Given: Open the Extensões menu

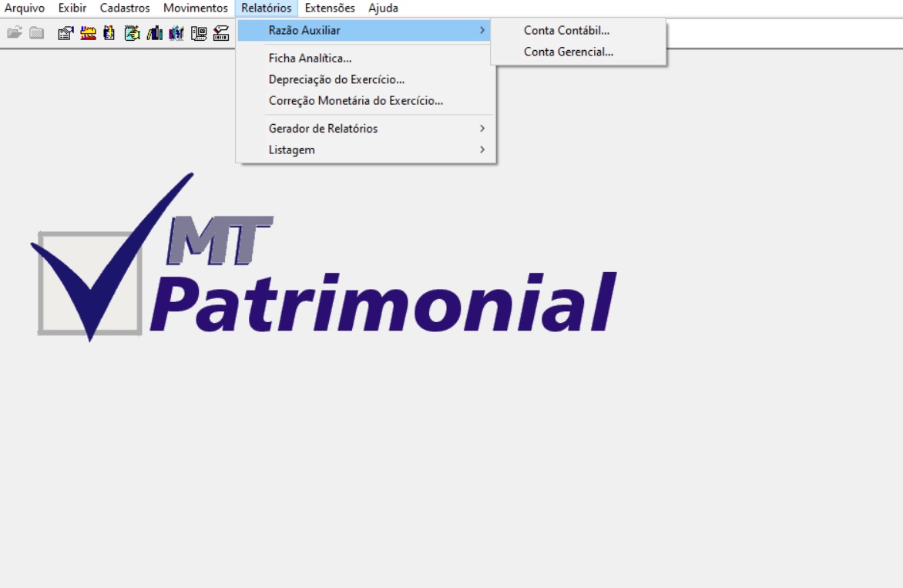Looking at the screenshot, I should click(x=330, y=8).
